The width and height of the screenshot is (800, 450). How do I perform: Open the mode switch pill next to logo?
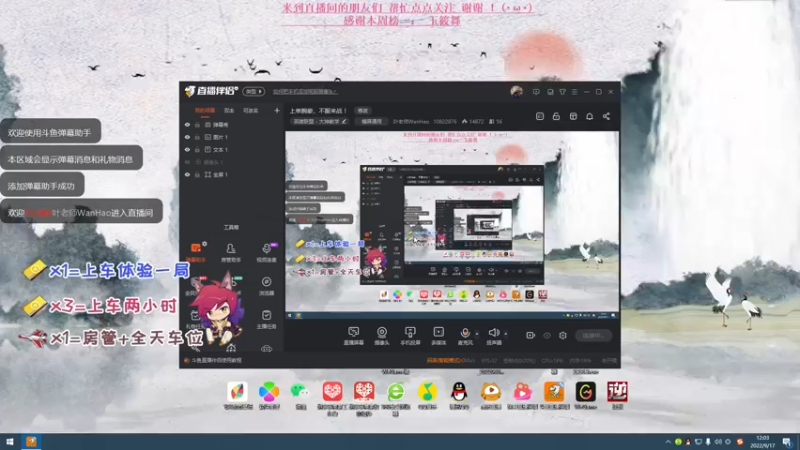254,91
